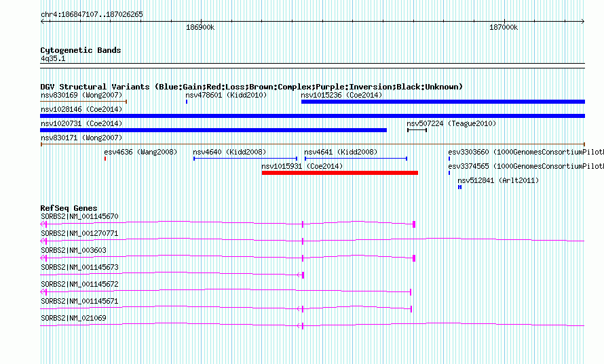Open variant esv3303660 1000Genomes label
Screen dimensions: 604x364
click(526, 152)
